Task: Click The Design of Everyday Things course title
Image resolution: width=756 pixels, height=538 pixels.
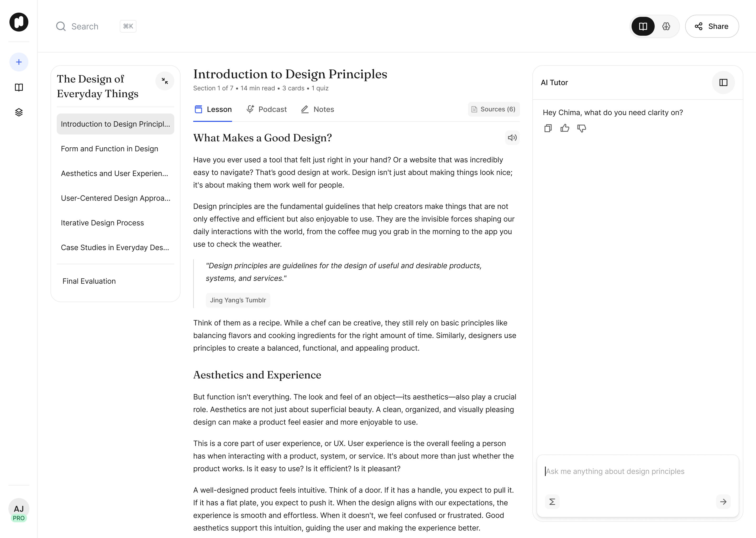Action: [x=98, y=86]
